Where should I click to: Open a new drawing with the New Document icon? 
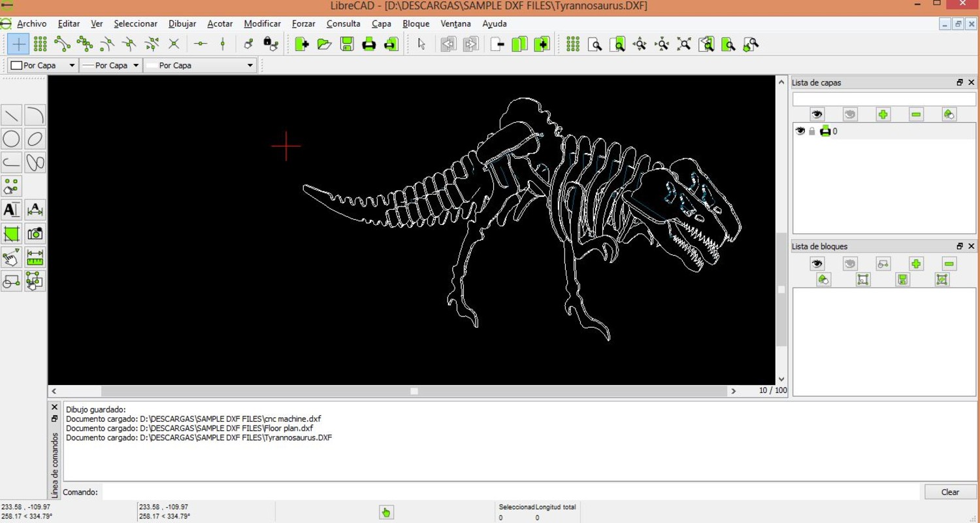click(x=302, y=44)
